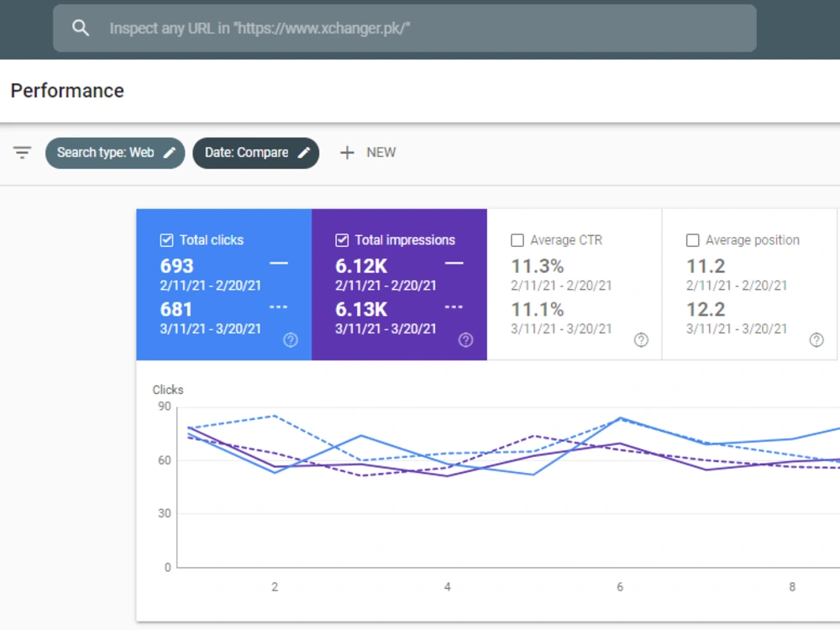Select the 12.2 average position value
The width and height of the screenshot is (840, 630).
tap(706, 309)
